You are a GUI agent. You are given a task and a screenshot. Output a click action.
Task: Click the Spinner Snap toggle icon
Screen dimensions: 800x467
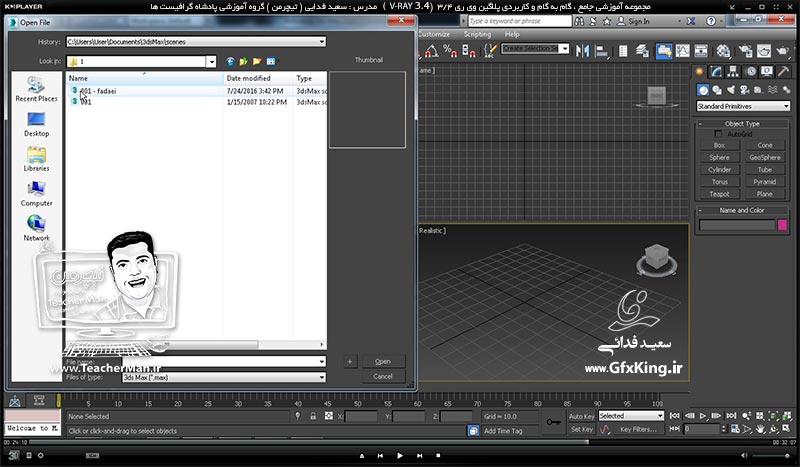(469, 51)
